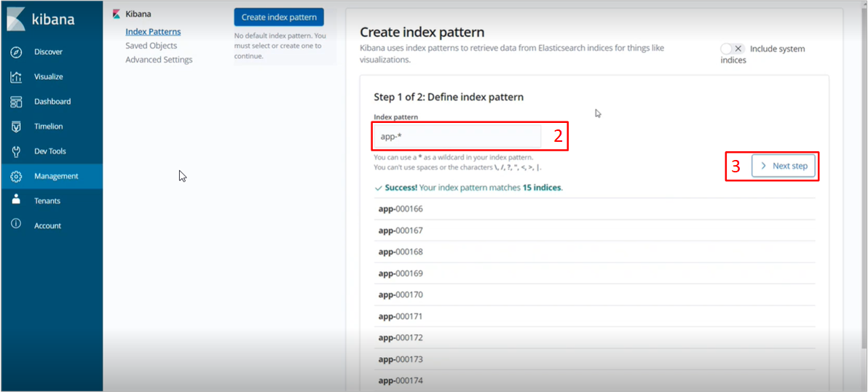Click the Create index pattern button
This screenshot has height=392, width=868.
(279, 17)
